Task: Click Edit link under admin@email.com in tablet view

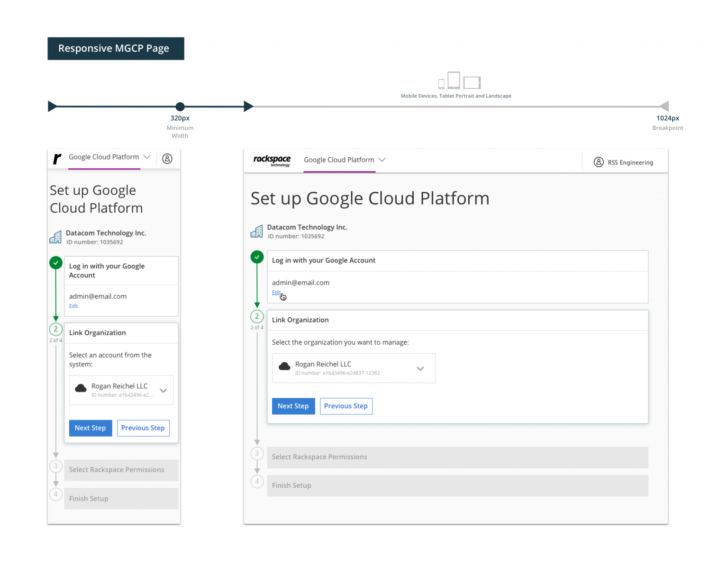Action: click(276, 293)
